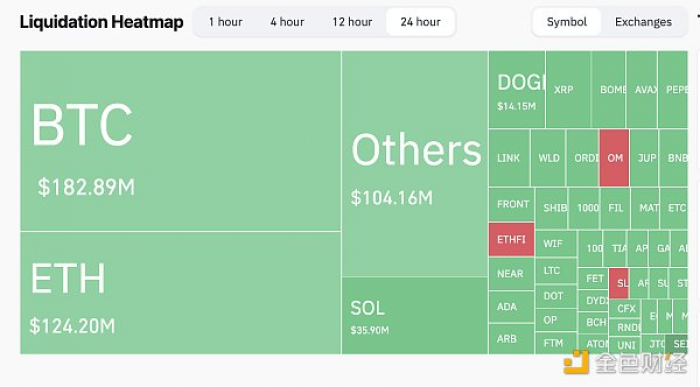Image resolution: width=700 pixels, height=387 pixels.
Task: Click the red OM tile
Action: point(614,158)
